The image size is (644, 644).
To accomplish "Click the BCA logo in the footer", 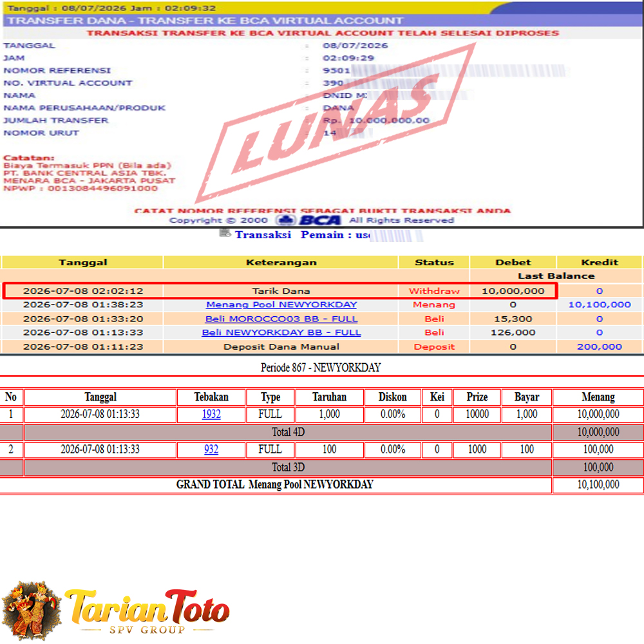I will 308,220.
